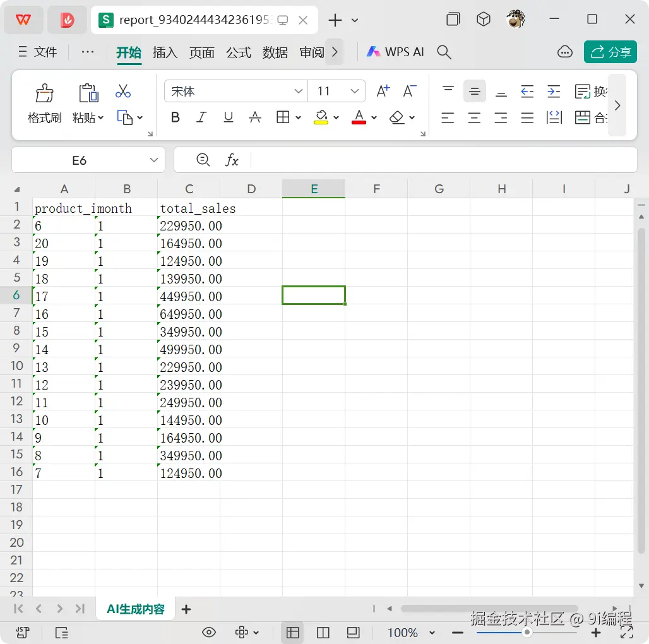The height and width of the screenshot is (644, 649).
Task: Decrease the indent level
Action: click(527, 91)
